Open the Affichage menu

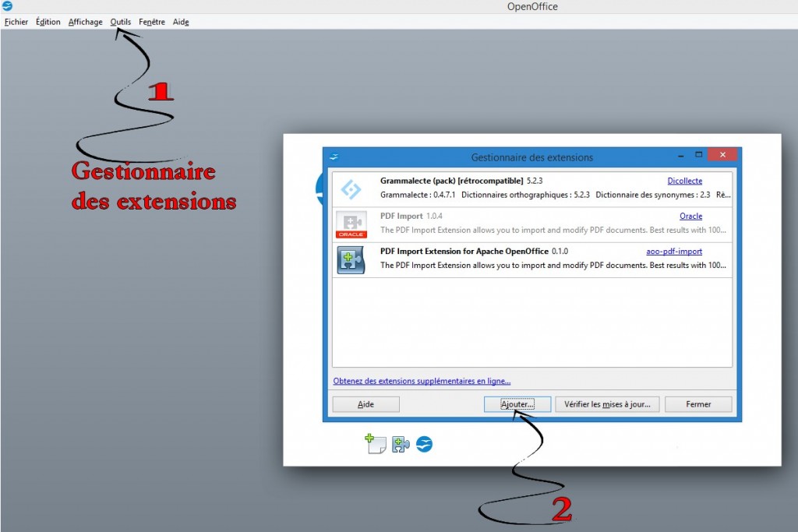[85, 22]
